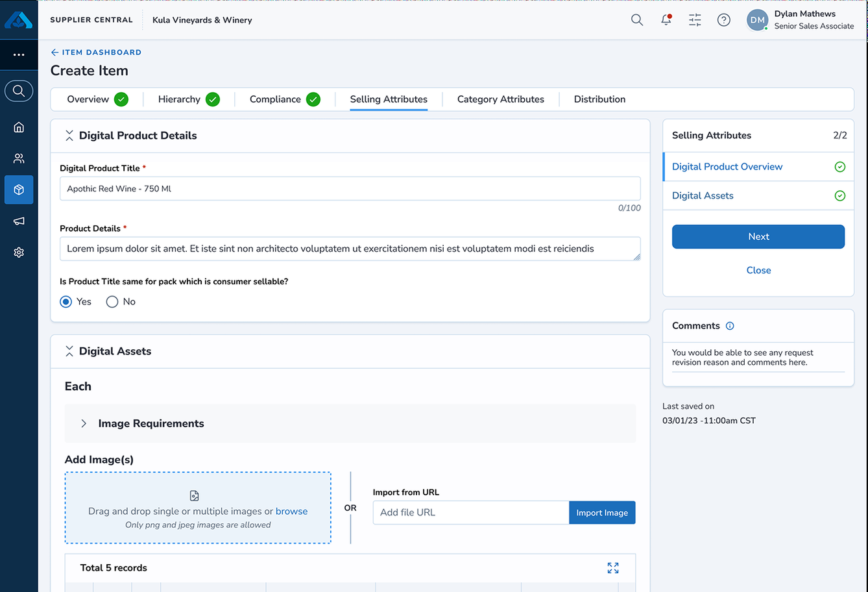The image size is (868, 592).
Task: Open the three-dot sidebar menu
Action: [x=19, y=55]
